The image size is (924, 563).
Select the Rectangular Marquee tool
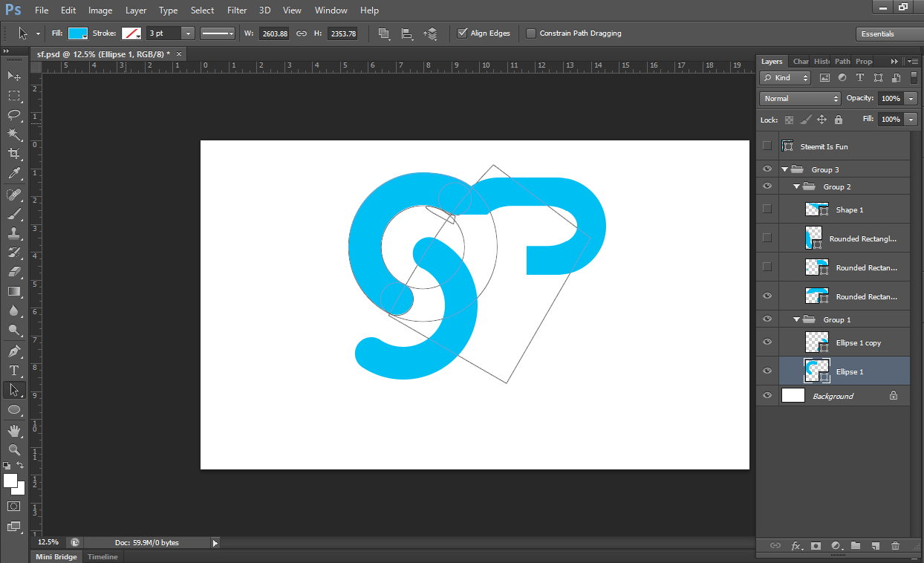pos(14,95)
